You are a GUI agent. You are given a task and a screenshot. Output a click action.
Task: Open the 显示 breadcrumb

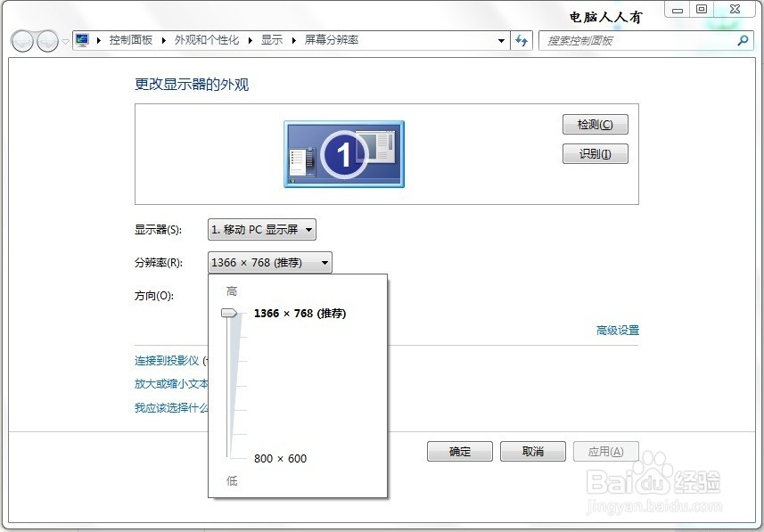[x=272, y=40]
